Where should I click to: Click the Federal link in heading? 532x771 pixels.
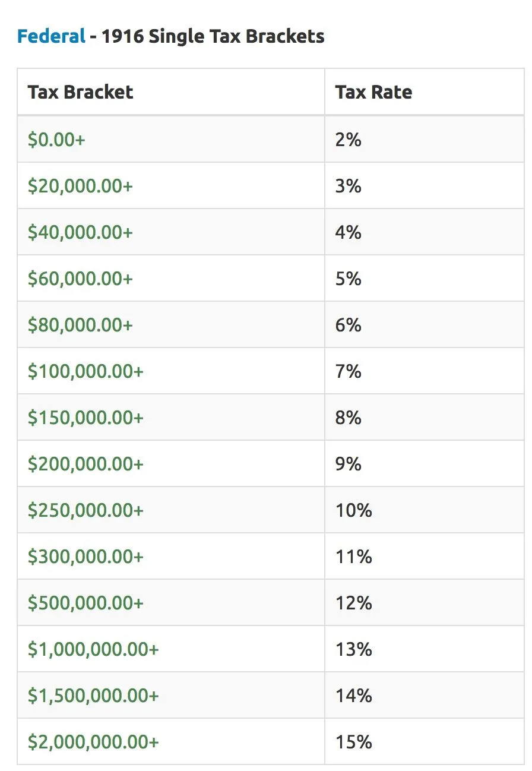51,37
